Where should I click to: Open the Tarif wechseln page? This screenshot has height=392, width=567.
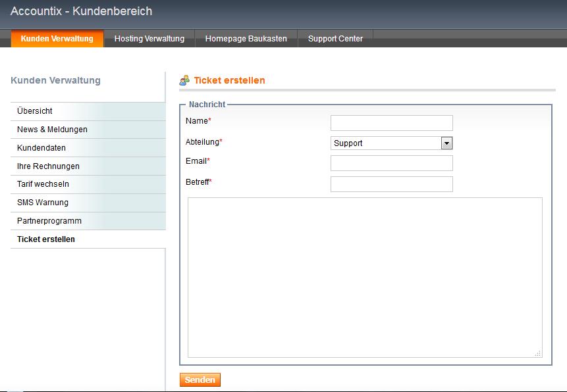(42, 184)
